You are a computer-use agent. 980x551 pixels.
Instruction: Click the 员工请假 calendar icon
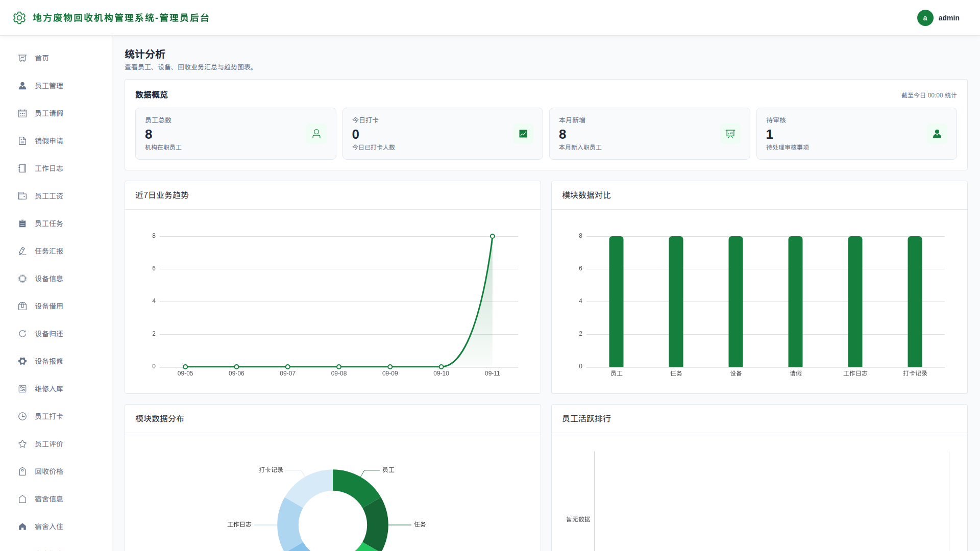tap(22, 113)
